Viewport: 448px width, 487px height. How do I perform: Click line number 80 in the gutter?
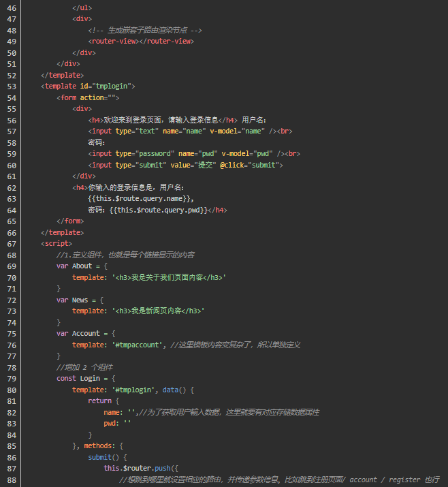tap(12, 390)
